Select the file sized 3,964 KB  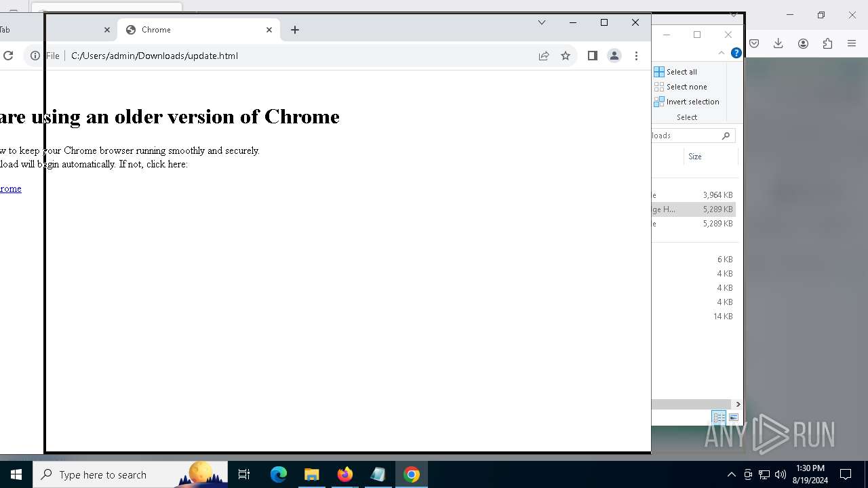(x=693, y=195)
